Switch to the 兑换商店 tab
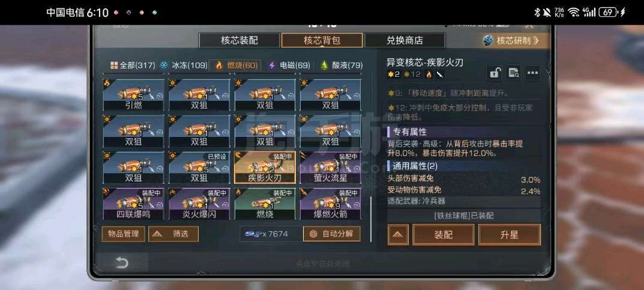Image resolution: width=644 pixels, height=290 pixels. click(x=405, y=40)
